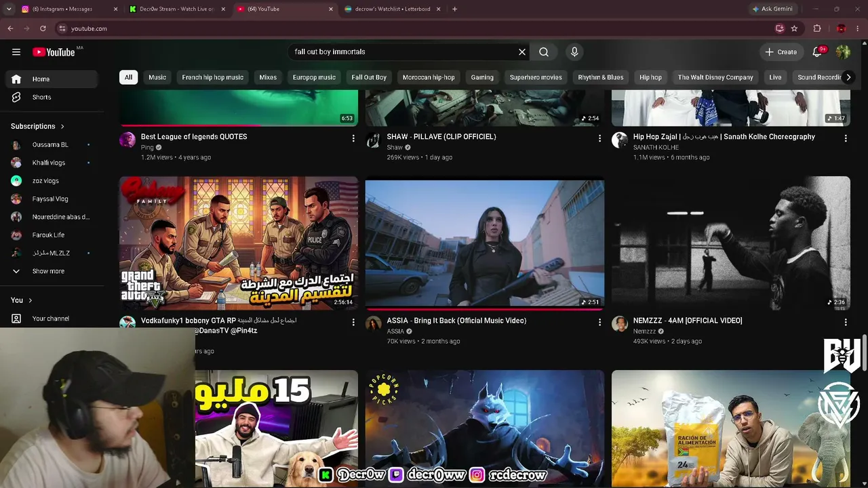Open the Shorts icon in the sidebar
Screen dimensions: 868x488
(x=16, y=97)
